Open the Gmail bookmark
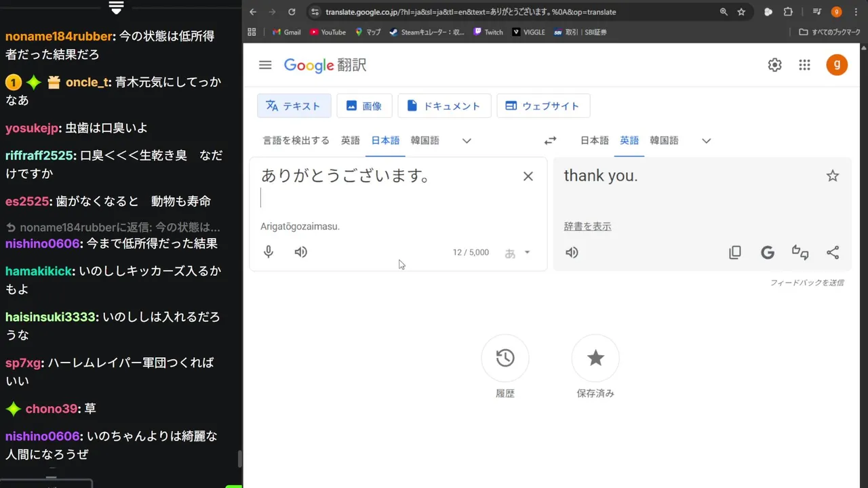 286,32
